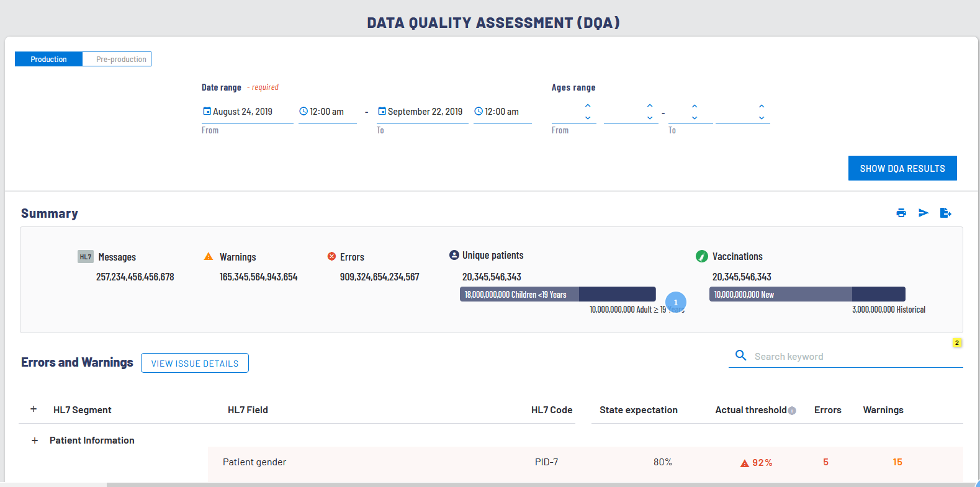
Task: Expand all HL7 Segment rows
Action: click(x=34, y=409)
